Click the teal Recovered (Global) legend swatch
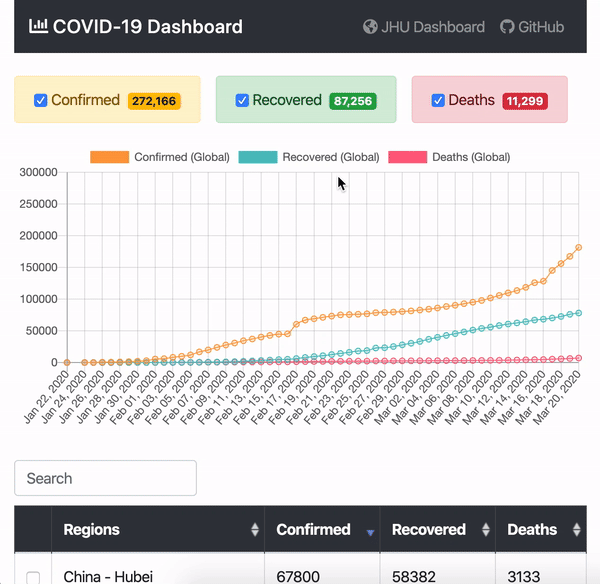The width and height of the screenshot is (600, 584). [x=258, y=157]
